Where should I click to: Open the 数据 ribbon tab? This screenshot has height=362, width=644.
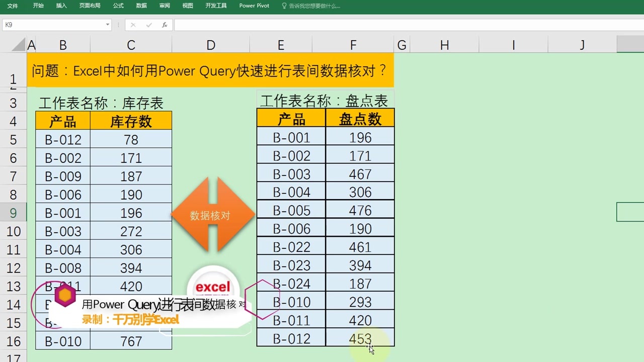tap(141, 6)
